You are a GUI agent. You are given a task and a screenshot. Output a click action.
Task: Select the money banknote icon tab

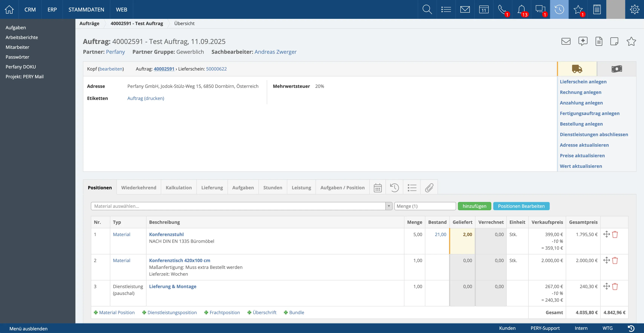616,69
